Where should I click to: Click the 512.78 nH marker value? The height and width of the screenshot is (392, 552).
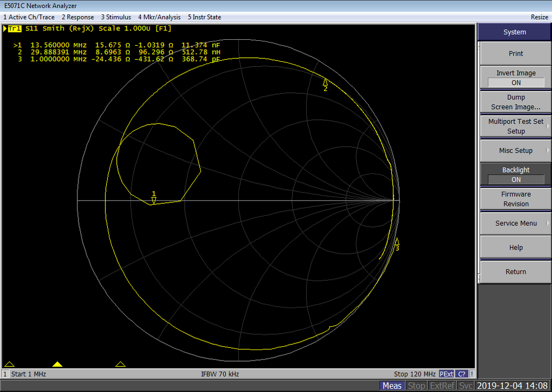[x=201, y=52]
